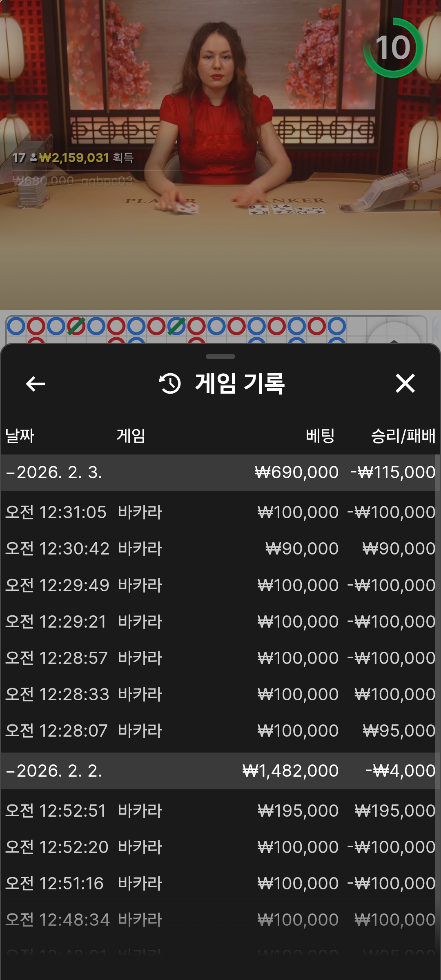The image size is (441, 980).
Task: Tap the drag handle atop the history sheet
Action: pyautogui.click(x=220, y=356)
